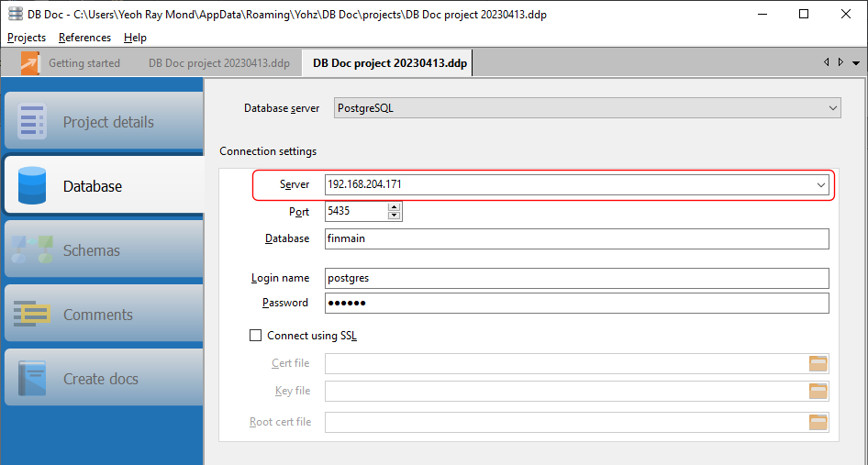Browse folder icon for Cert file
Screen dimensions: 868x465
click(x=818, y=363)
